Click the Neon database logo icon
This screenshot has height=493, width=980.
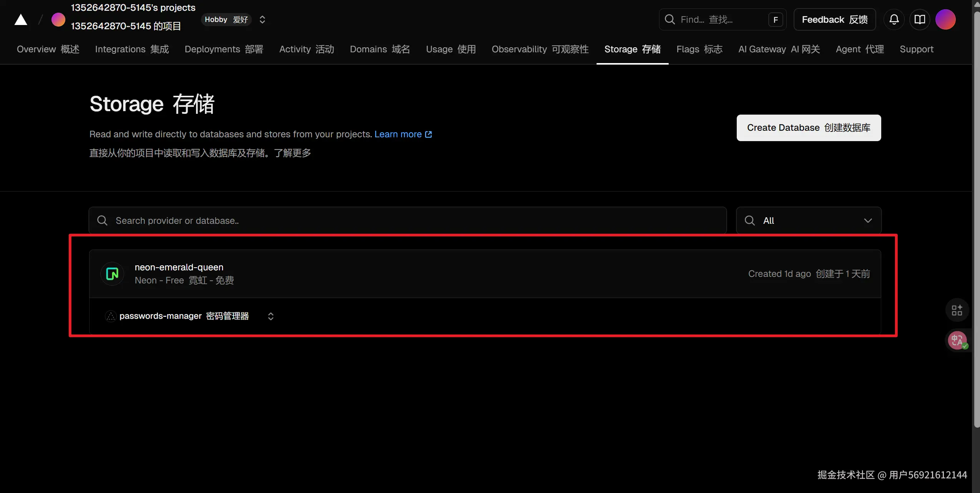[112, 274]
